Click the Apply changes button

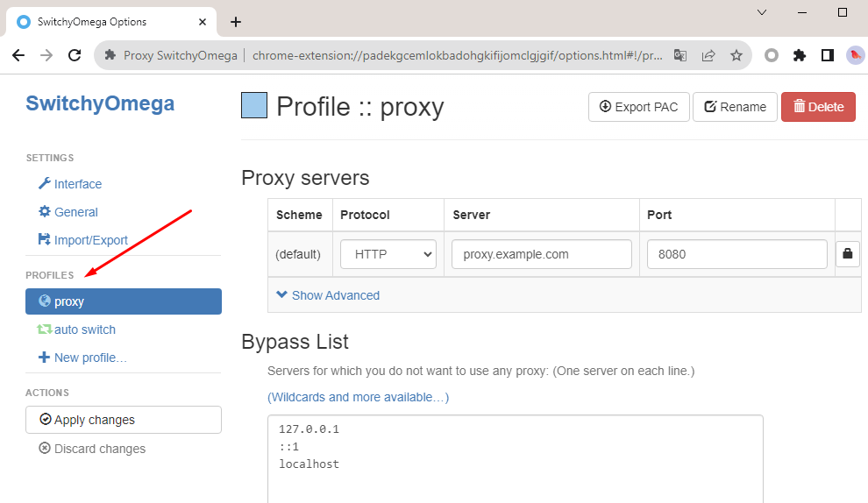(124, 420)
